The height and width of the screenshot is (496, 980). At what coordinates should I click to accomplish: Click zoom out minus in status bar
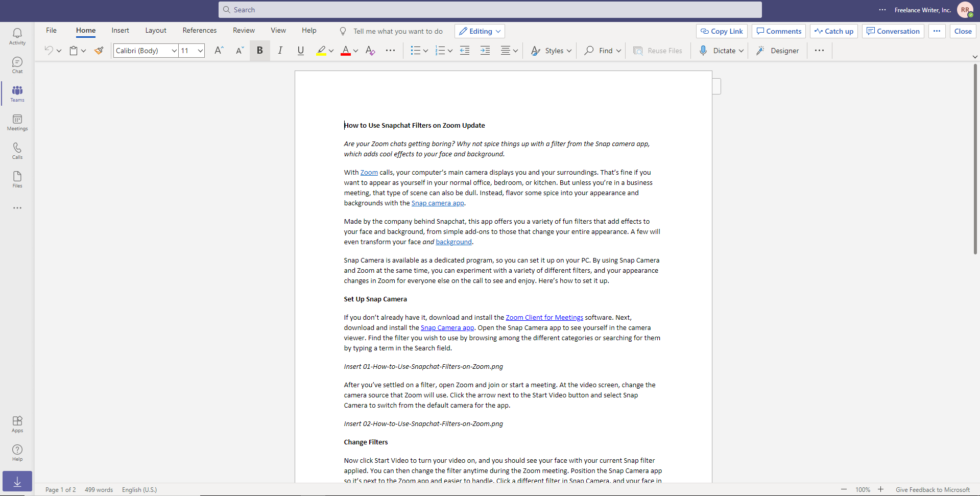[x=844, y=489]
